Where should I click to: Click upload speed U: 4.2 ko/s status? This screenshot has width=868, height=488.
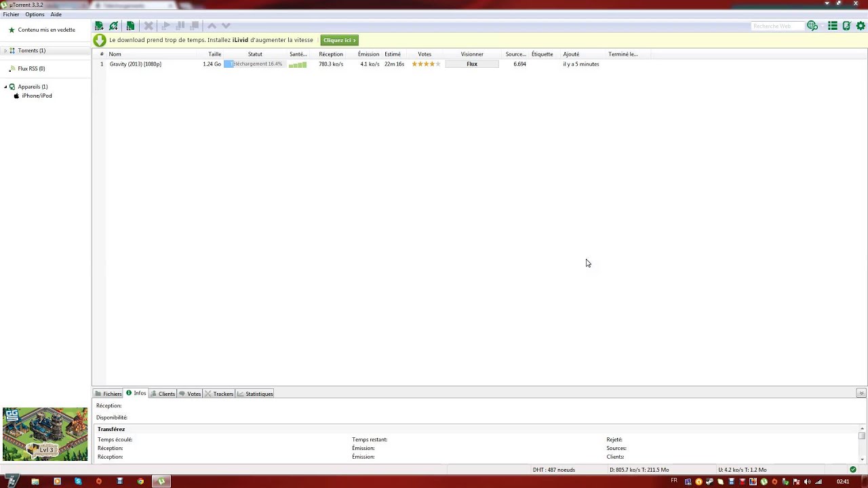point(743,470)
